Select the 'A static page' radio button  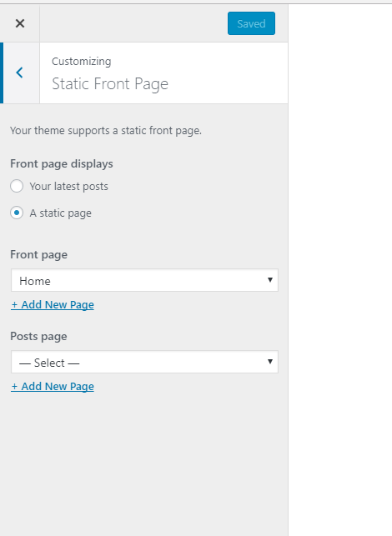17,213
